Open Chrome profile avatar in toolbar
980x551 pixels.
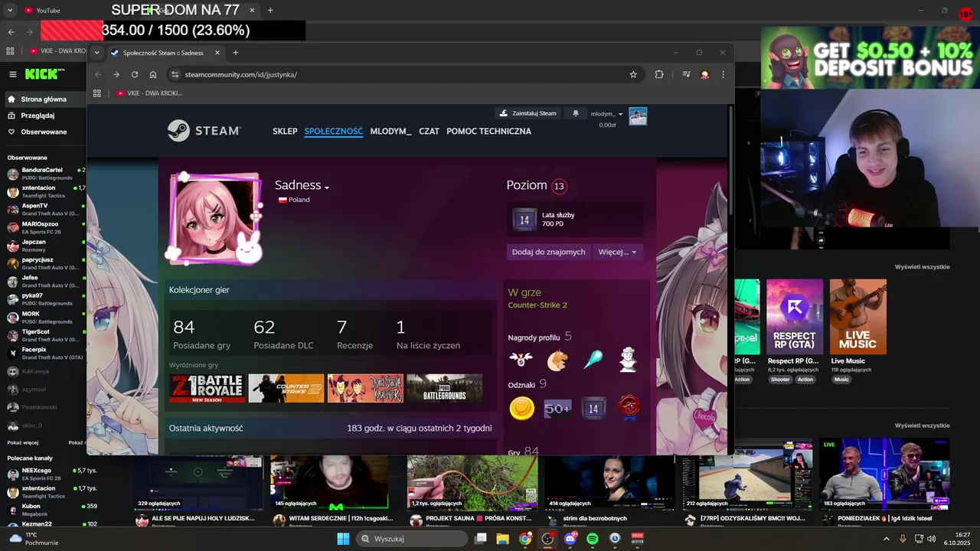point(705,74)
